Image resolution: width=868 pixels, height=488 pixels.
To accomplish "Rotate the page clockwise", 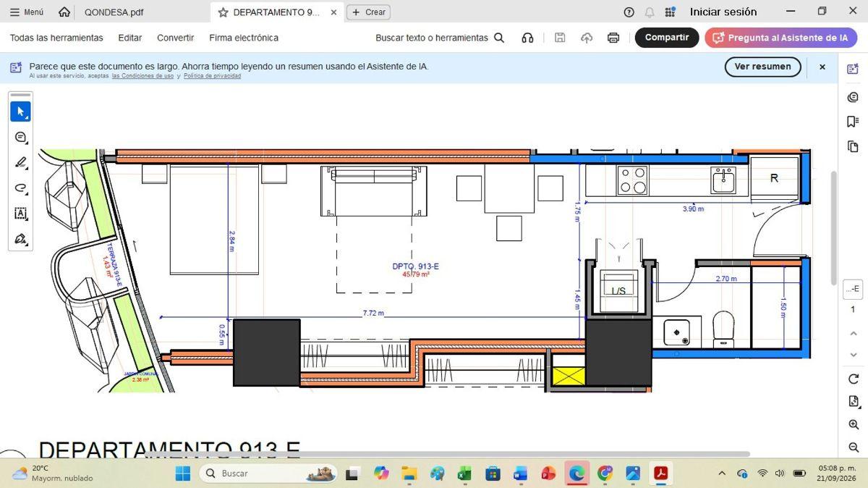I will coord(854,379).
